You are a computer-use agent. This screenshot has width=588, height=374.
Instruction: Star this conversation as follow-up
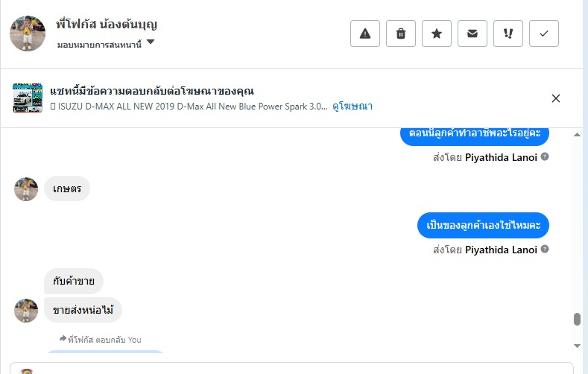click(437, 34)
